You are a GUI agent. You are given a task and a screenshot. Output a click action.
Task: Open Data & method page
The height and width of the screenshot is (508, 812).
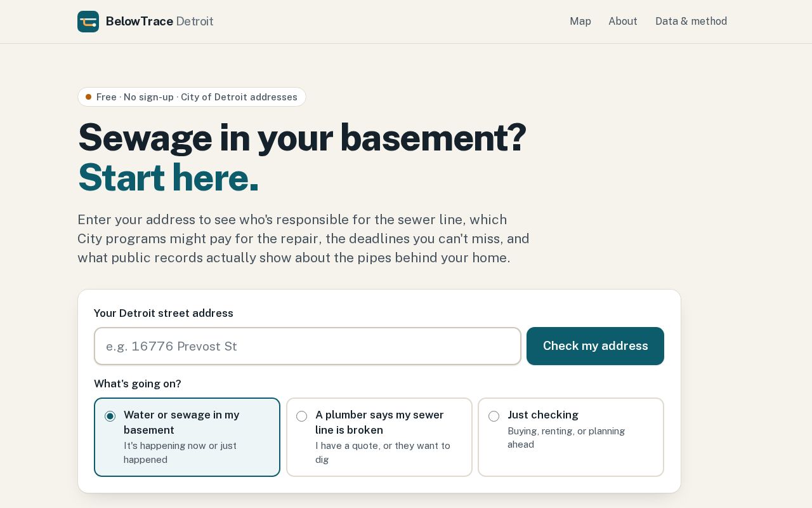coord(691,22)
